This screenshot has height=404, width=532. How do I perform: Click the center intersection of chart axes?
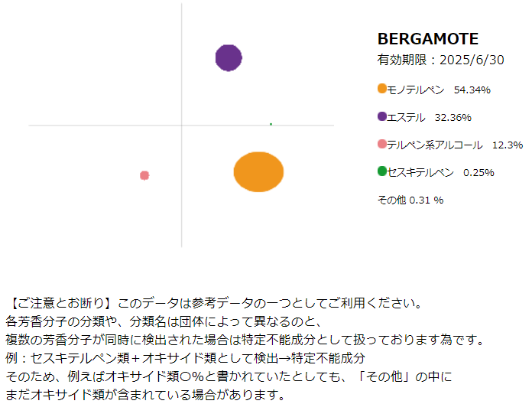point(181,125)
